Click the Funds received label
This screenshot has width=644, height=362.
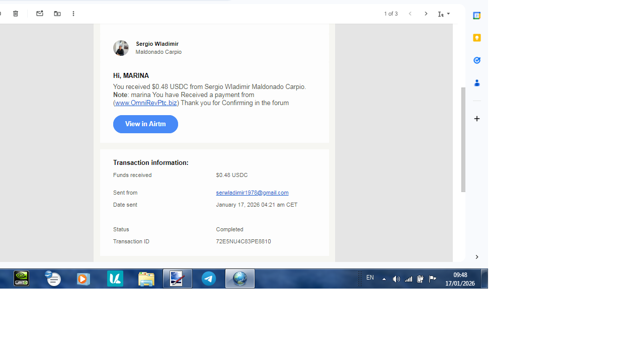(132, 175)
